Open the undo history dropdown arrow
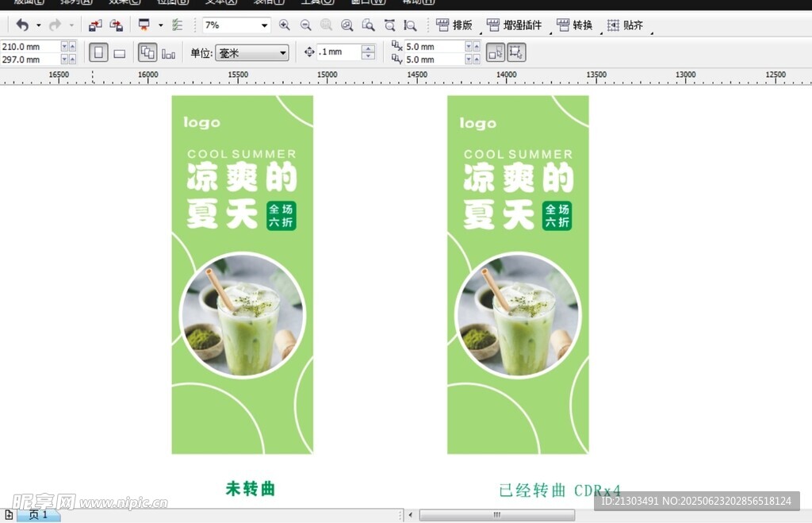The image size is (812, 523). (38, 25)
